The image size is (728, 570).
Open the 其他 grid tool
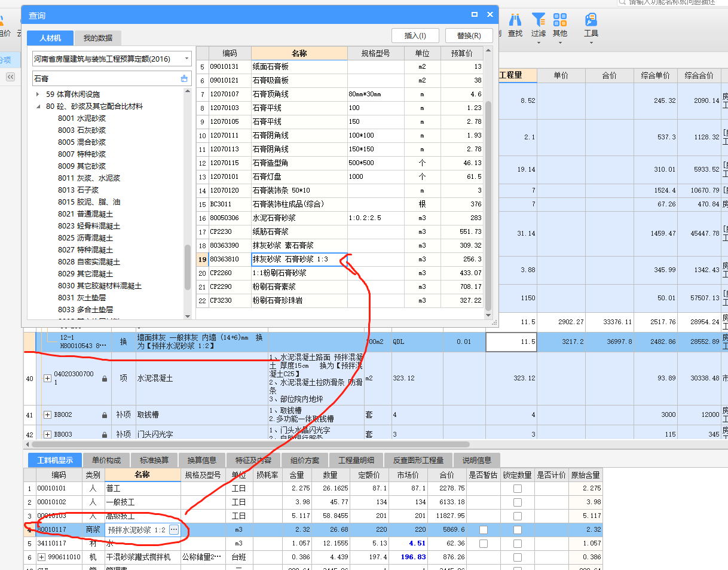tap(560, 25)
